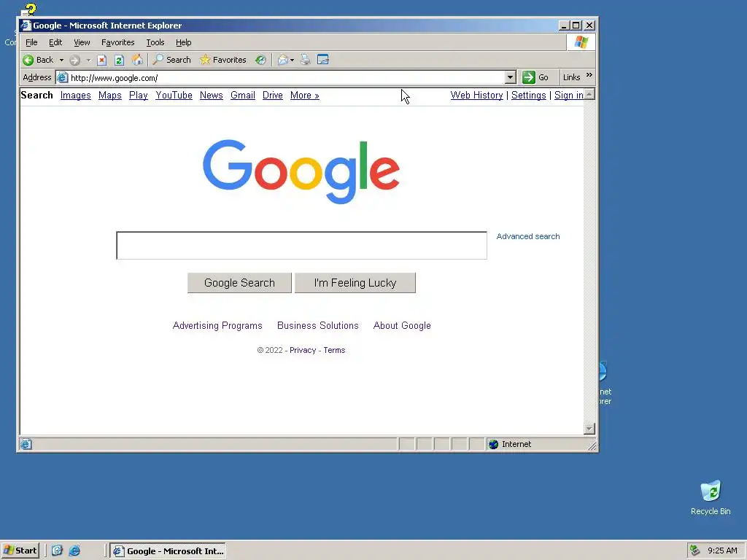Screen dimensions: 747x560
Task: Click the status bar page icon
Action: pos(26,444)
